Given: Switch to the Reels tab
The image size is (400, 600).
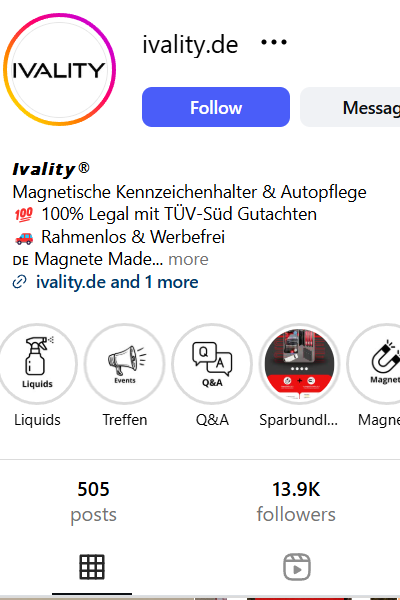Looking at the screenshot, I should [x=297, y=567].
